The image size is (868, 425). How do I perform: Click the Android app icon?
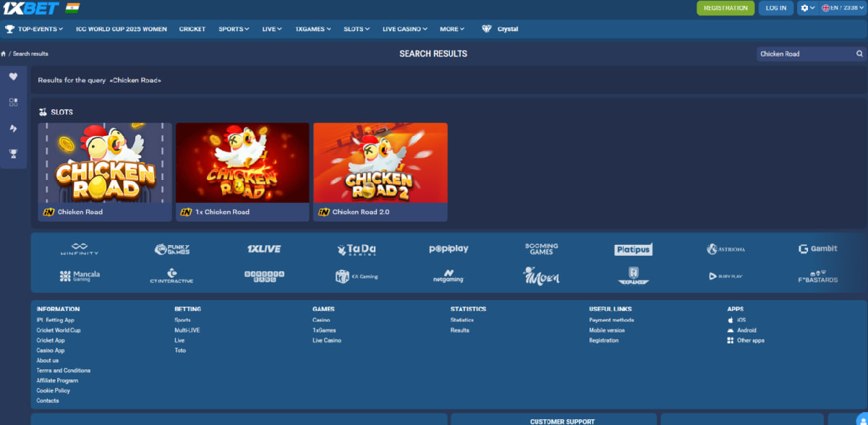point(732,330)
